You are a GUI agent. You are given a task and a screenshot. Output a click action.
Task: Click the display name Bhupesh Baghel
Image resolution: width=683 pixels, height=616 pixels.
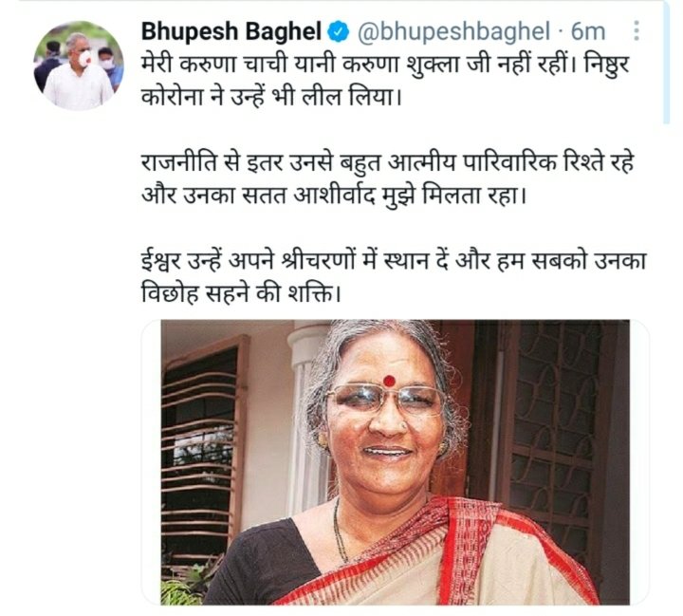[231, 32]
